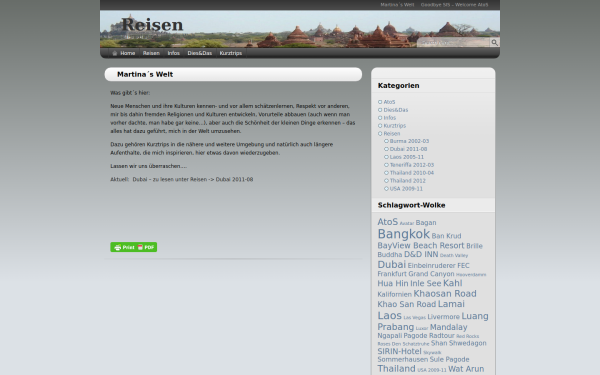
Task: Select the D&D INN tag
Action: pos(421,254)
